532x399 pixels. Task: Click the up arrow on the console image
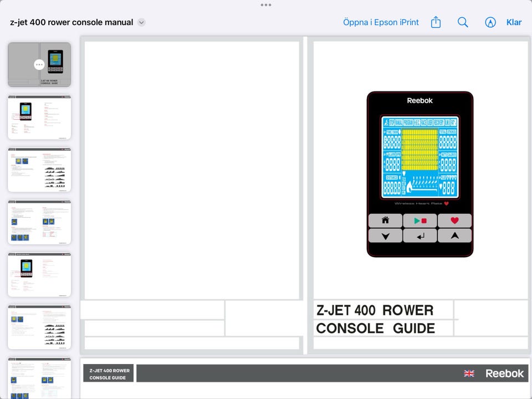coord(454,236)
